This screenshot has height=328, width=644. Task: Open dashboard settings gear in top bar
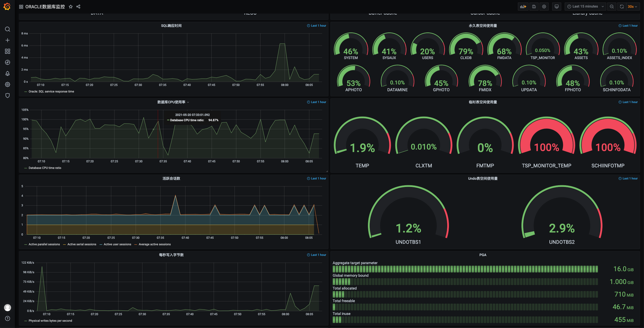pos(544,7)
